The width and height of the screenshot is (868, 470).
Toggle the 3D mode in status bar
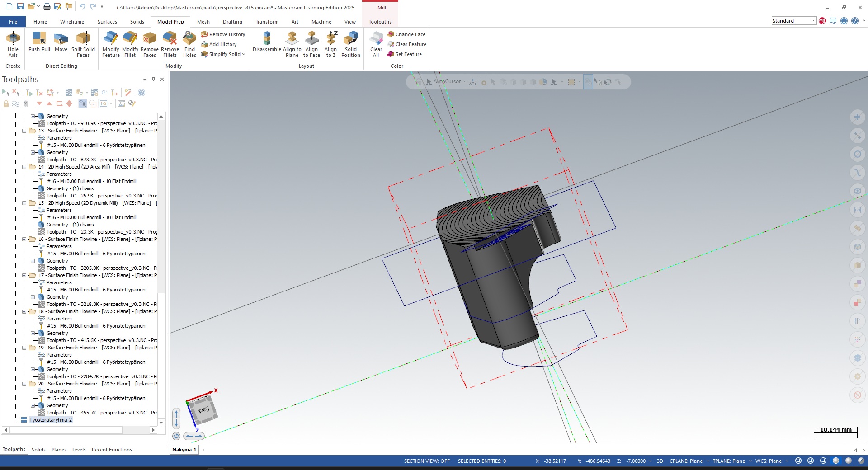[660, 461]
